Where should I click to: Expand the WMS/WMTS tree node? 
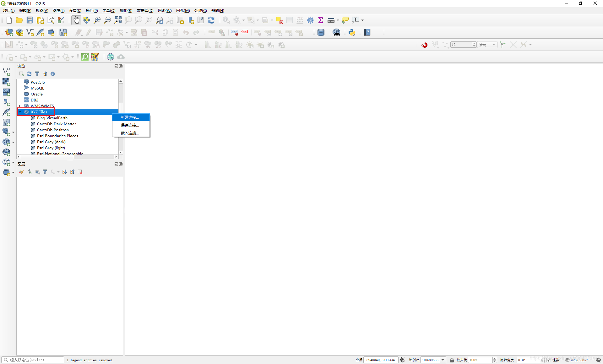[20, 106]
